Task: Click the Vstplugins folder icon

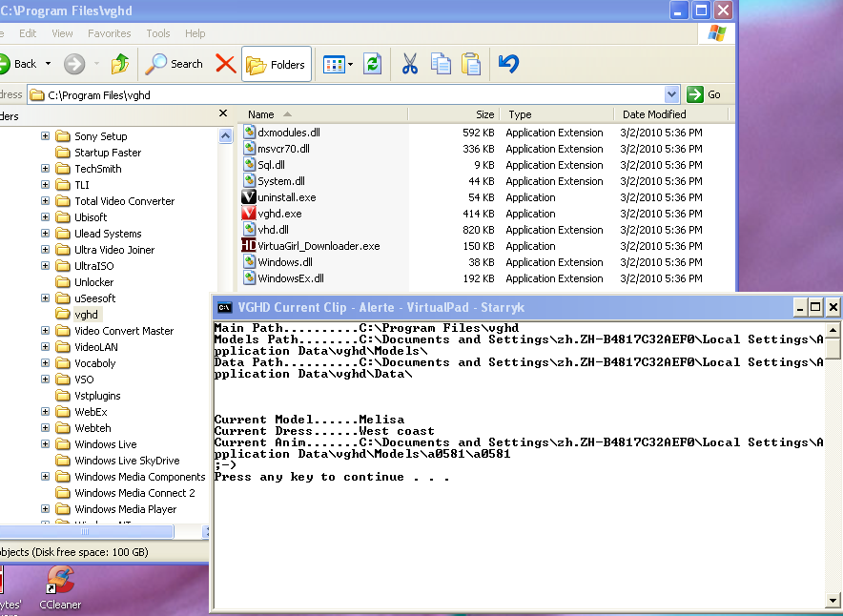Action: coord(63,396)
